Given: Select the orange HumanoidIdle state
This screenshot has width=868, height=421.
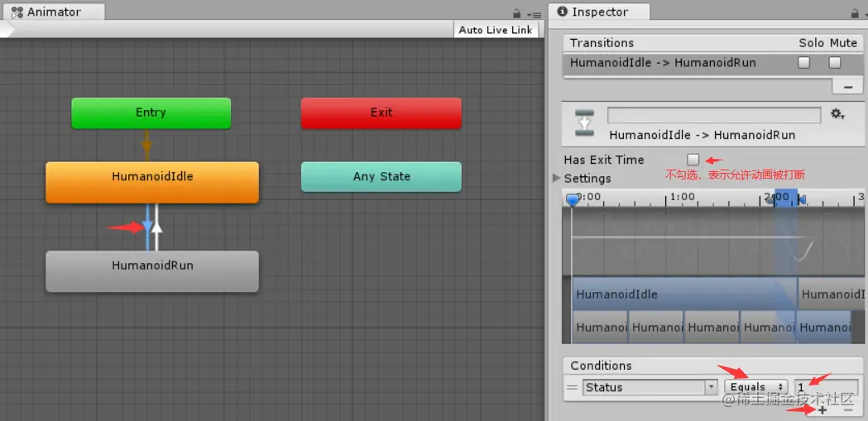Looking at the screenshot, I should [151, 182].
